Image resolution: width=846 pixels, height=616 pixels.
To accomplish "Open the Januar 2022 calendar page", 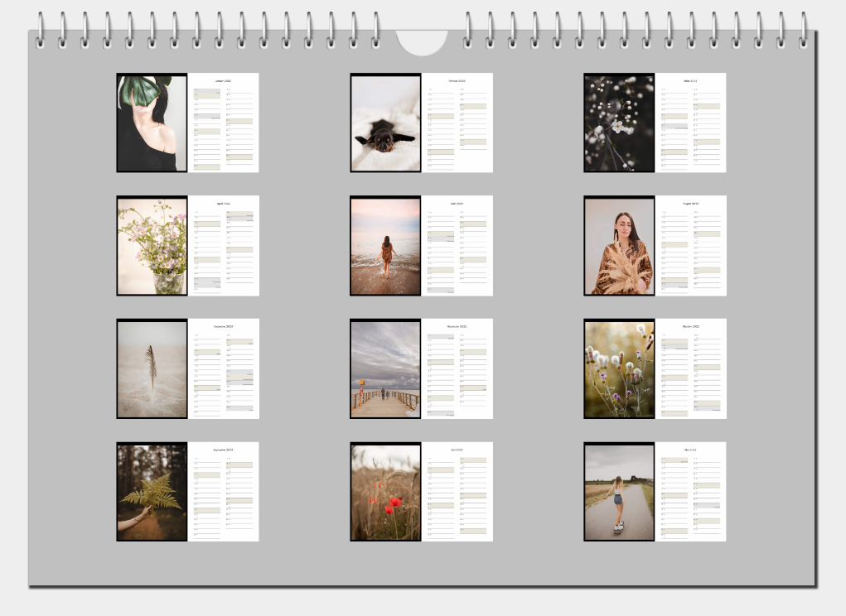I will pos(224,123).
